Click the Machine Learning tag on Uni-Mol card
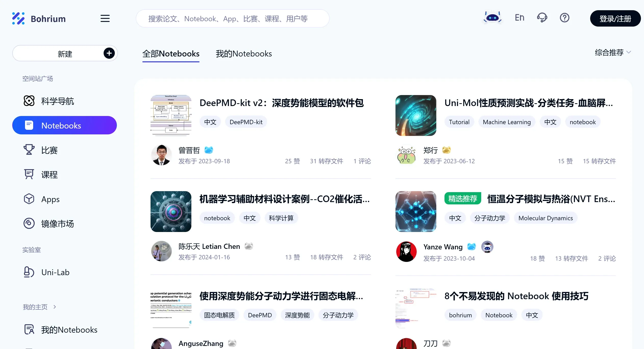Viewport: 644px width, 349px height. coord(507,122)
